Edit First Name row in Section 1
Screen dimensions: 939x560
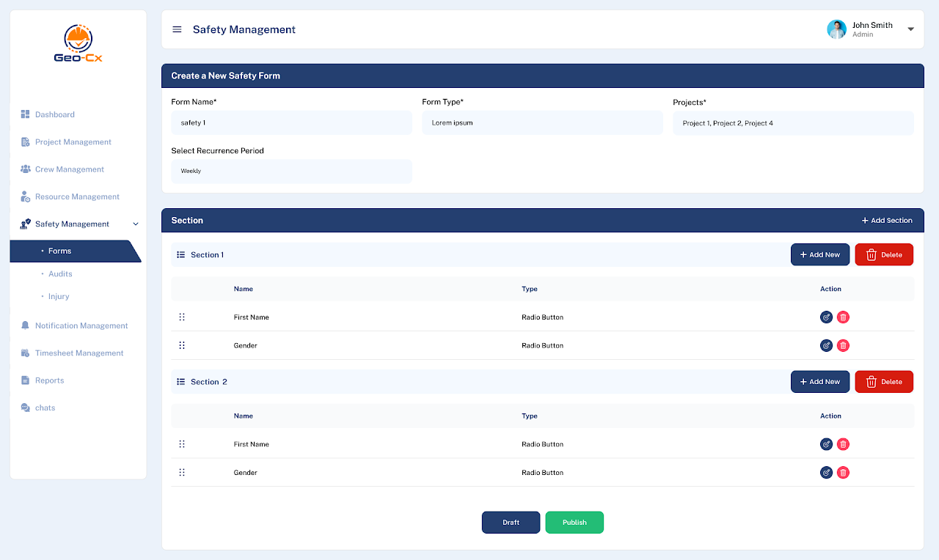tap(826, 317)
